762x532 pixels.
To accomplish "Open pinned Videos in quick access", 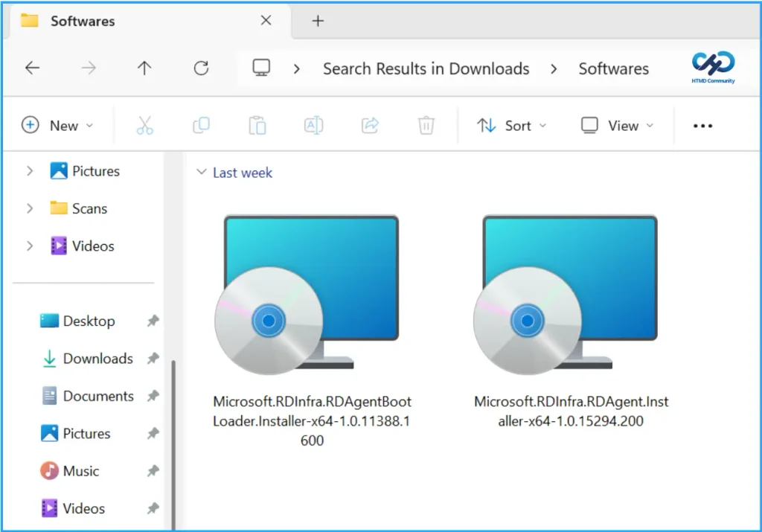I will [73, 508].
